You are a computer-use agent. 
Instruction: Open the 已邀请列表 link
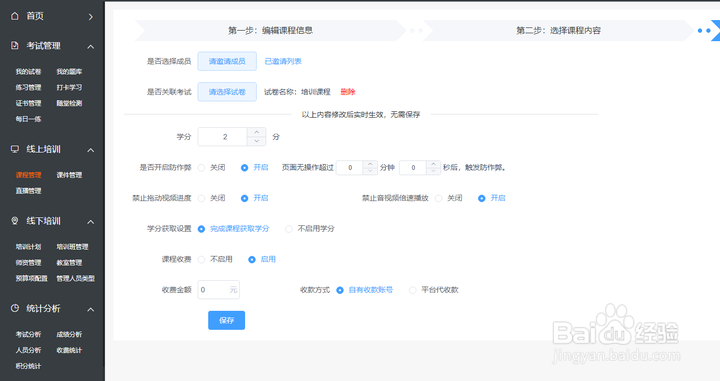[x=283, y=61]
